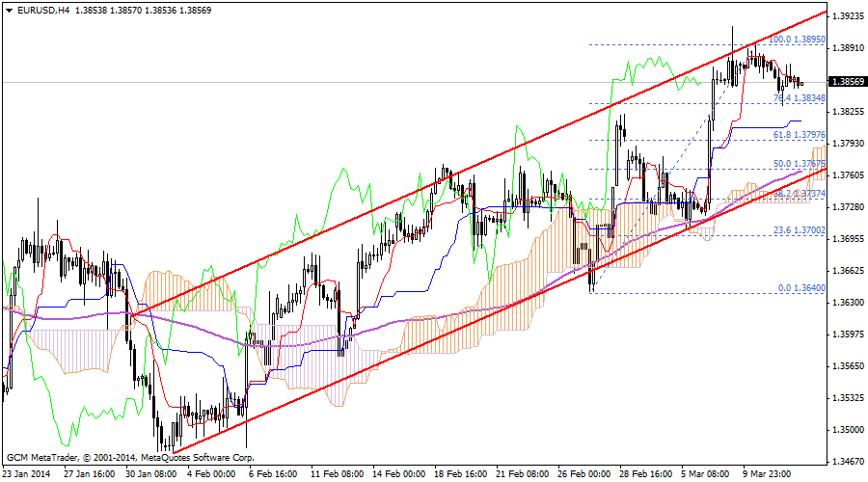Select the Fibonacci 0.0 1.36400 level label

(801, 288)
